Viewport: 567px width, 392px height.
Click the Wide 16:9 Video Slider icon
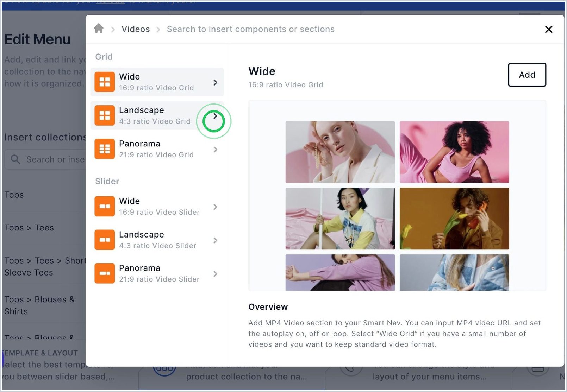coord(105,206)
